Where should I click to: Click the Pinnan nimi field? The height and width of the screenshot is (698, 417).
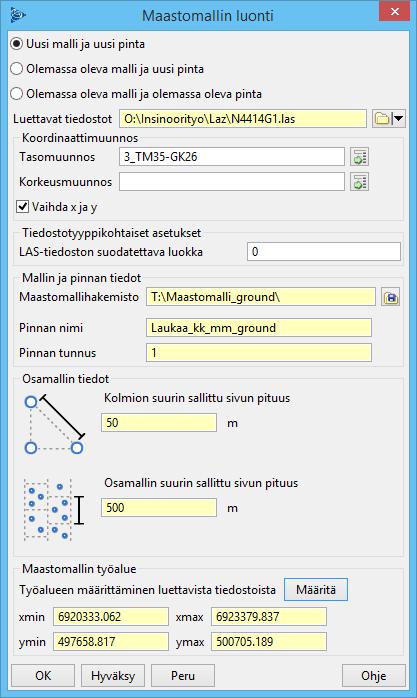point(259,328)
